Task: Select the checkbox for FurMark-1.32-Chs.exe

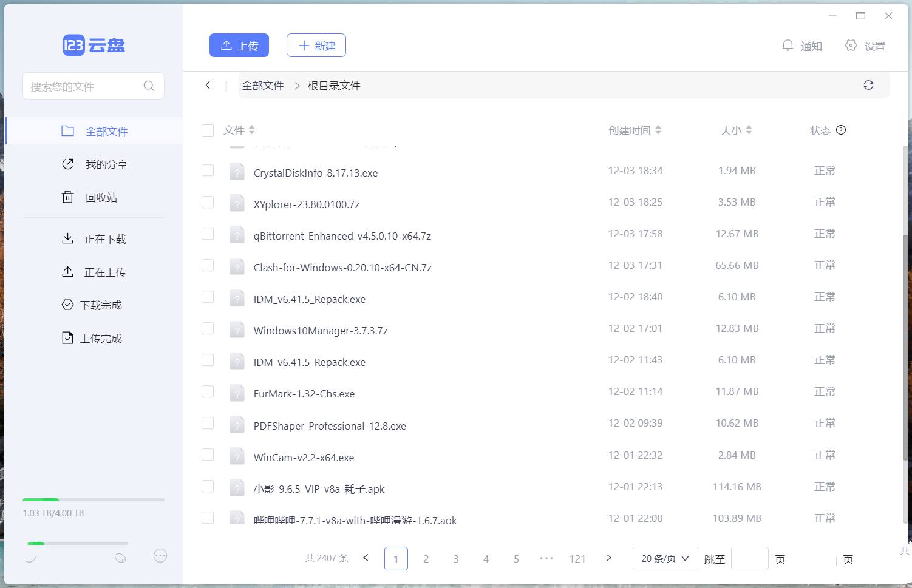Action: point(208,391)
